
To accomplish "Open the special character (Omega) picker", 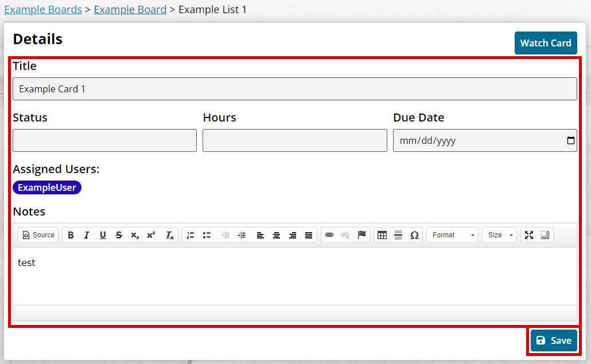I will coord(414,235).
